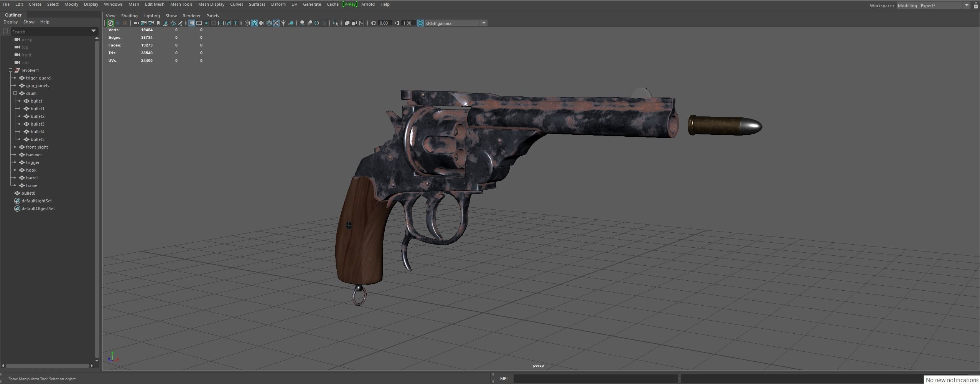Click the Select Camera icon
The image size is (980, 384).
(136, 23)
